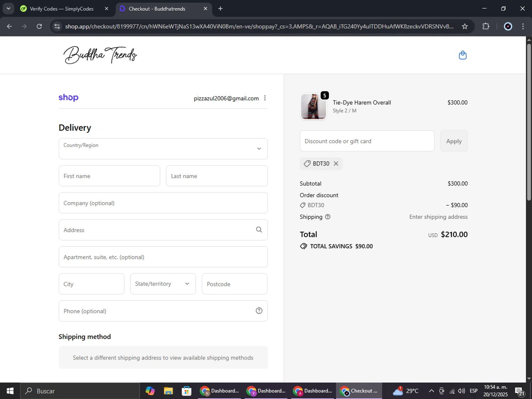The height and width of the screenshot is (399, 532).
Task: Focus the City field
Action: pyautogui.click(x=92, y=284)
